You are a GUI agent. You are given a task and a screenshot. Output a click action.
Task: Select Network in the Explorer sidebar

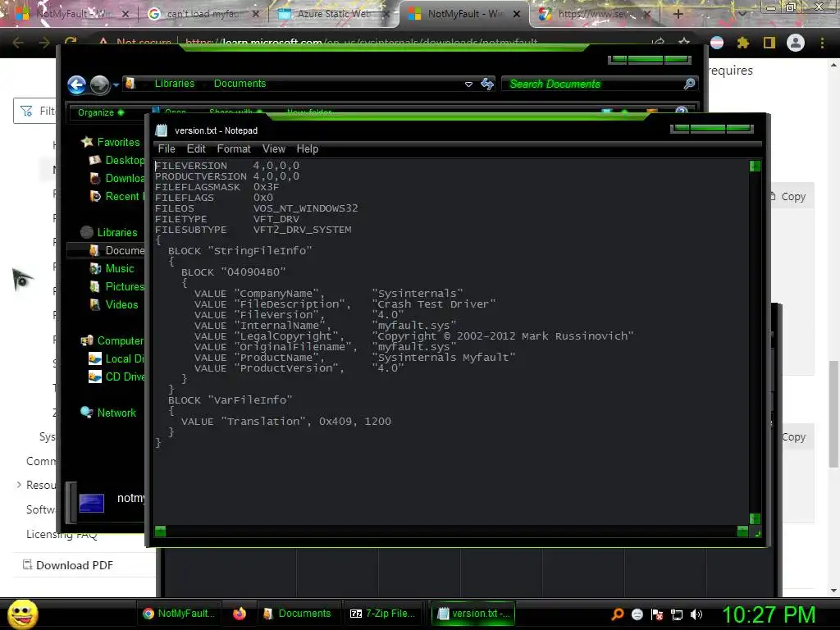click(116, 413)
